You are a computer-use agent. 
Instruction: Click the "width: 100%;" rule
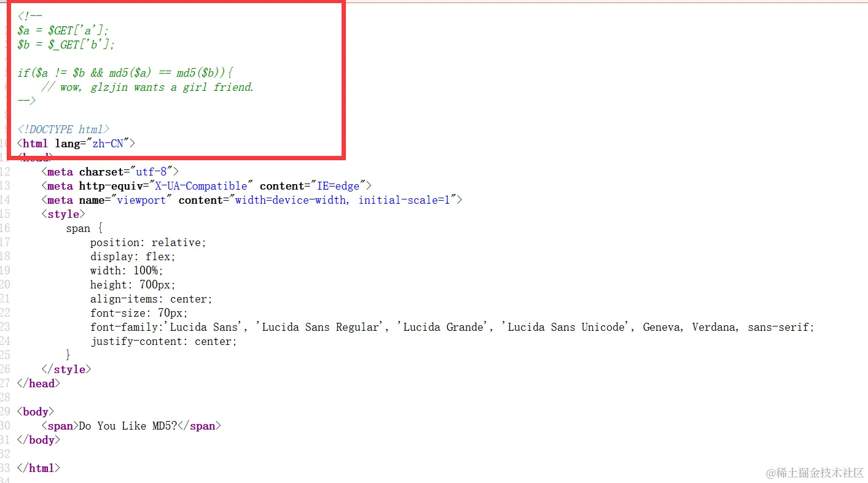127,270
